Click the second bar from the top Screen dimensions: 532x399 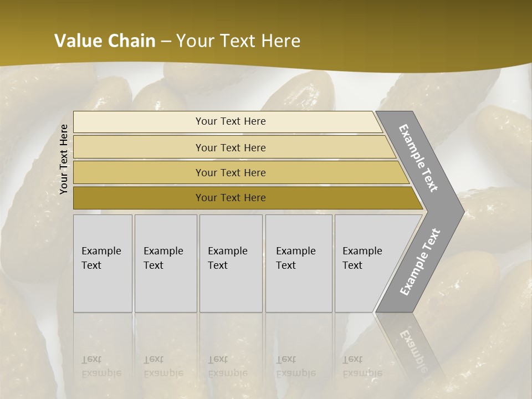pos(230,147)
